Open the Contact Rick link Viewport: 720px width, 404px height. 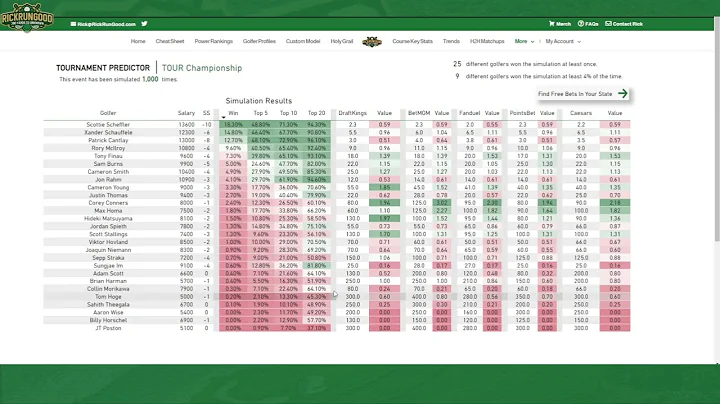(627, 24)
